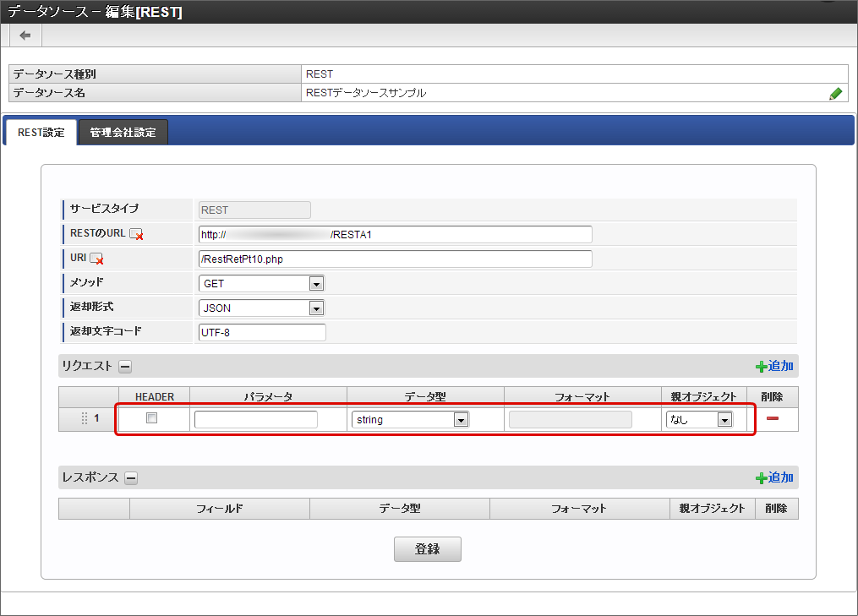
Task: Delete request row 1 with minus icon
Action: coord(773,418)
